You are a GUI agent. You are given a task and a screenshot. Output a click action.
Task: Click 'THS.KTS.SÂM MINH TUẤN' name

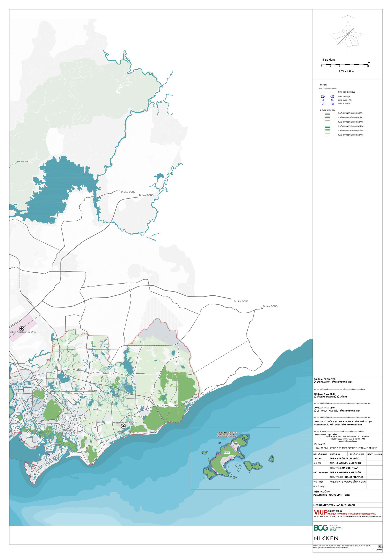pyautogui.click(x=344, y=468)
